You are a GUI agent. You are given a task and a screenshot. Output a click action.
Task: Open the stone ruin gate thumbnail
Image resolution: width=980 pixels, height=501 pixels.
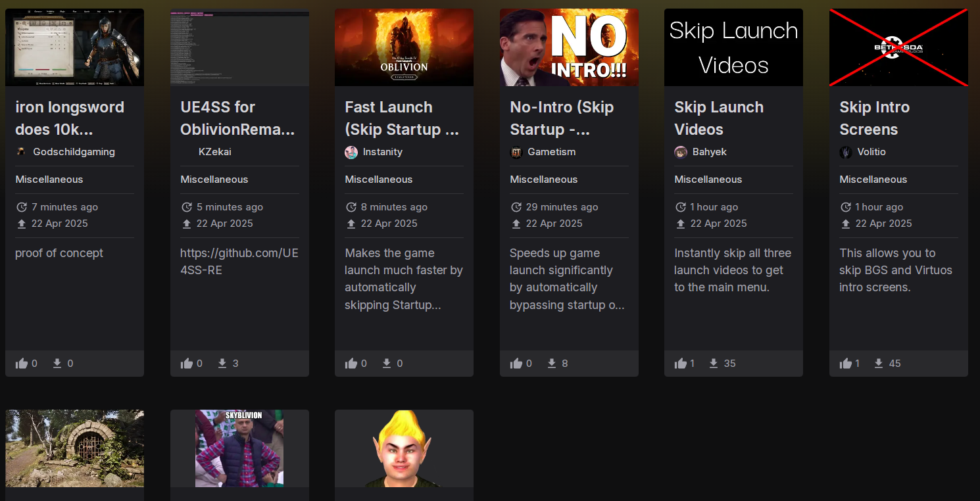coord(74,448)
